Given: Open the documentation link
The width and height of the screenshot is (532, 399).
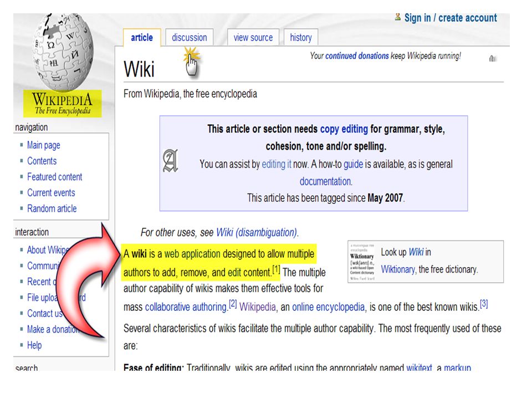Looking at the screenshot, I should pos(325,182).
